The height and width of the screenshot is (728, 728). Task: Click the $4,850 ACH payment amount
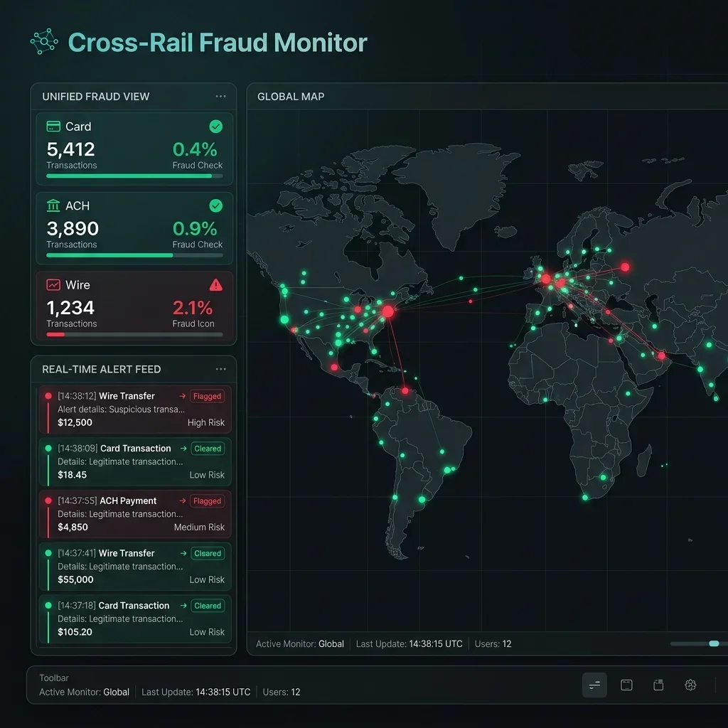pyautogui.click(x=73, y=528)
